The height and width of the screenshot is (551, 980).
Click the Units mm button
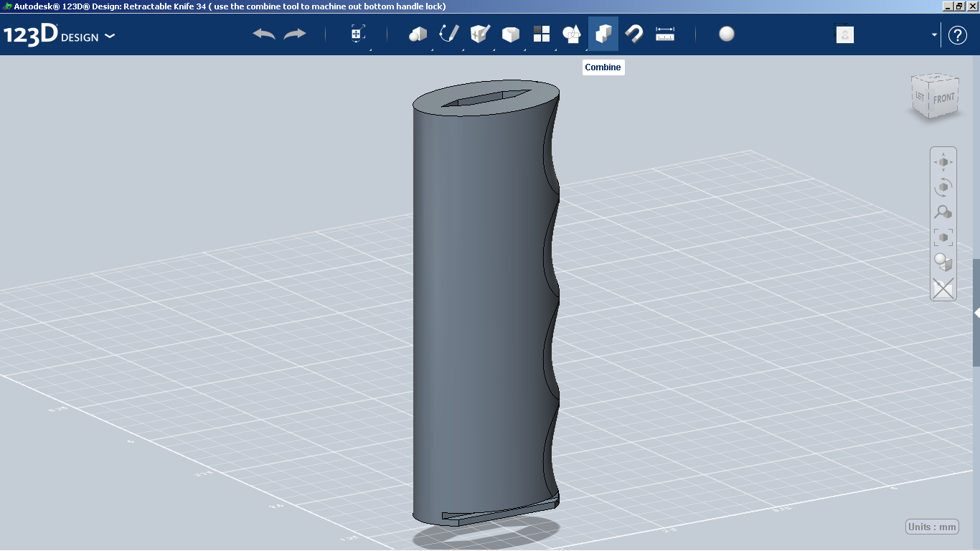coord(932,526)
